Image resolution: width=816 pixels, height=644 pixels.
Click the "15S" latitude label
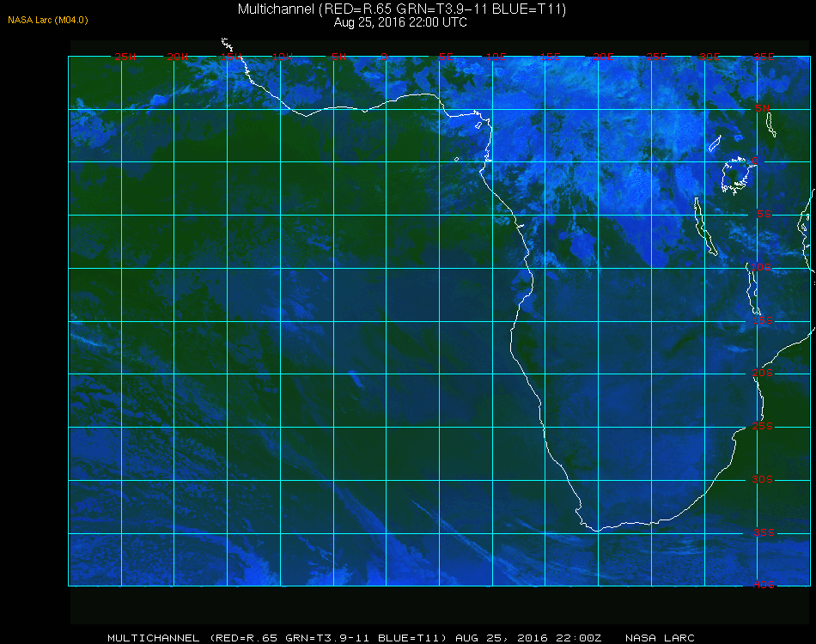pos(763,320)
